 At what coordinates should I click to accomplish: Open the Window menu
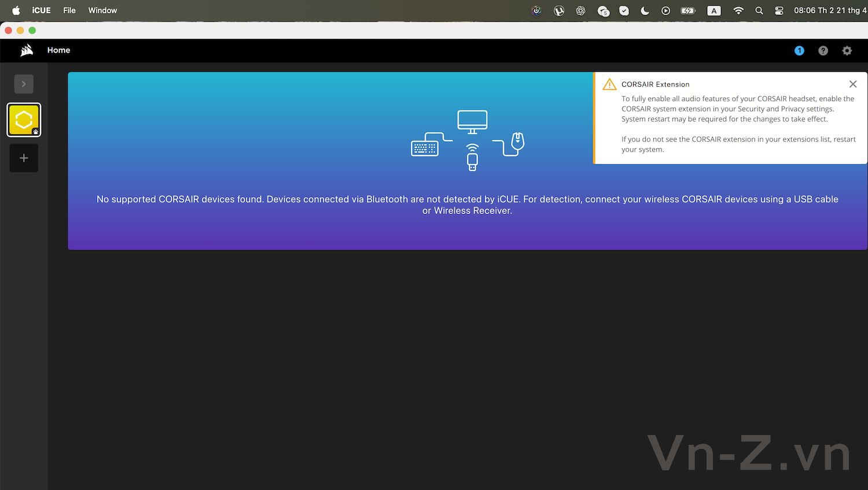102,10
